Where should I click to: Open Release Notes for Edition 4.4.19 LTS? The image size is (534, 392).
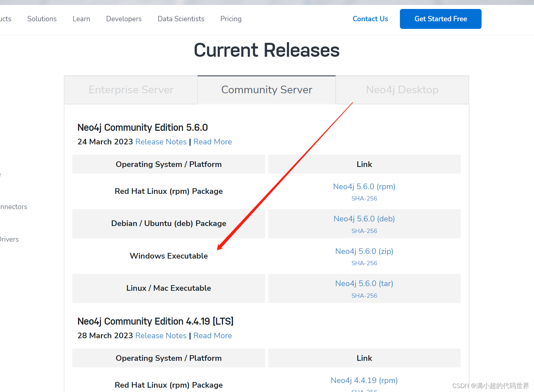pyautogui.click(x=161, y=336)
